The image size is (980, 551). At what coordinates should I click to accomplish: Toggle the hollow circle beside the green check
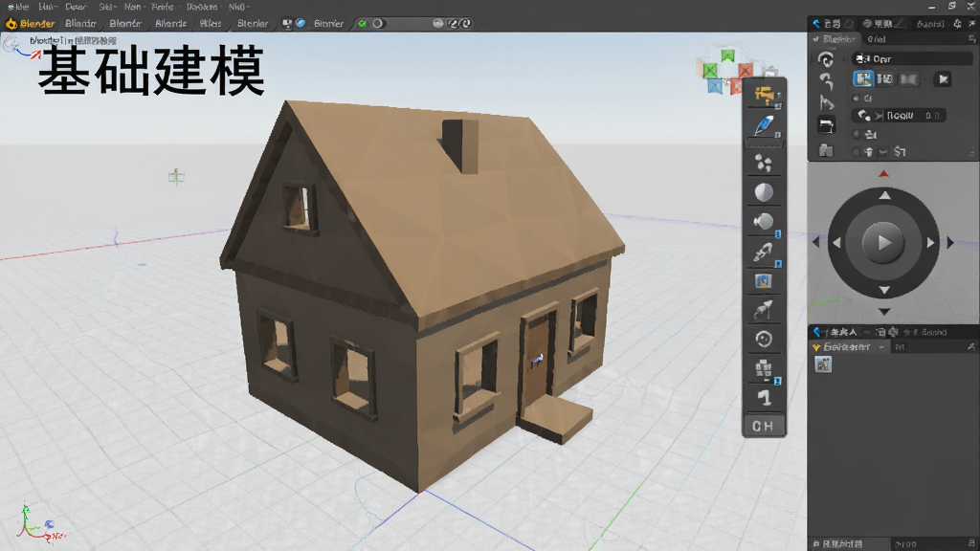[x=378, y=24]
